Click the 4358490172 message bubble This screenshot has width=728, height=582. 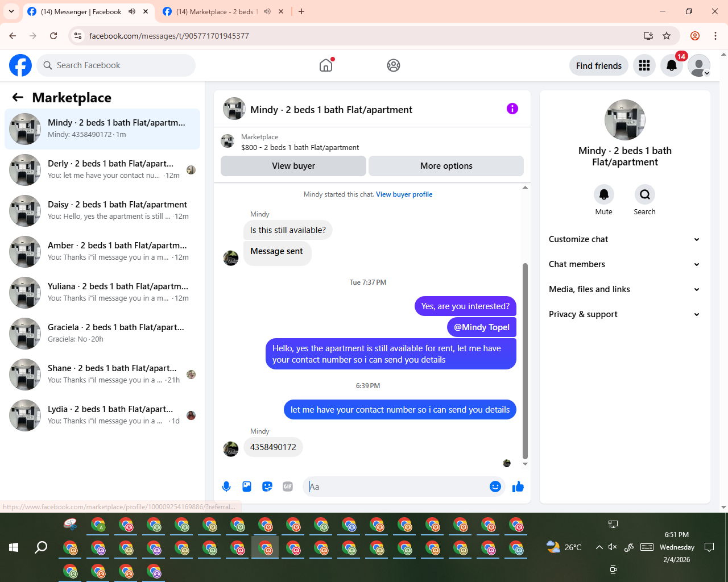(x=273, y=447)
